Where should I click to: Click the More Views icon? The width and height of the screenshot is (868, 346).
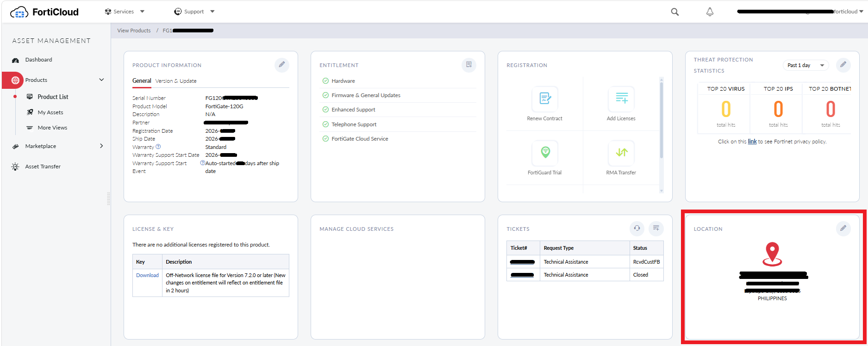pyautogui.click(x=30, y=128)
